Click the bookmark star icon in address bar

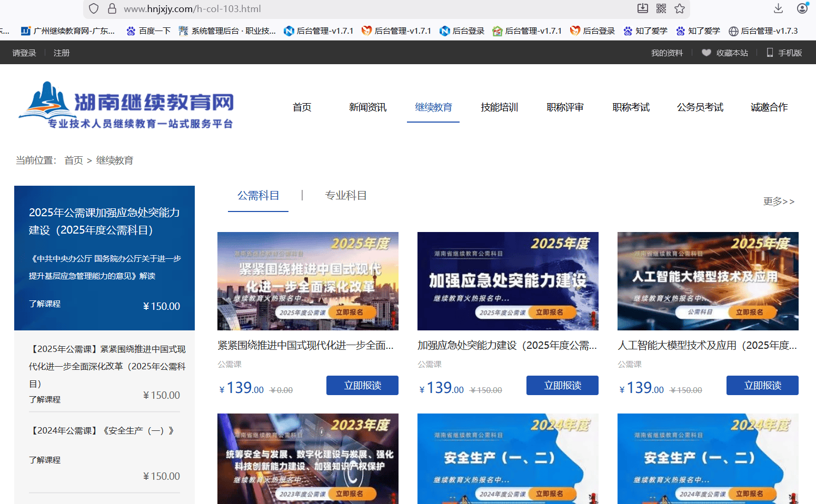tap(680, 8)
